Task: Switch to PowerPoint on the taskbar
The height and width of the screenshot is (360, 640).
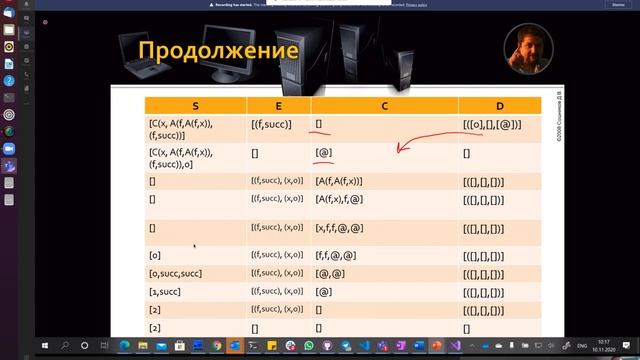Action: click(x=437, y=346)
